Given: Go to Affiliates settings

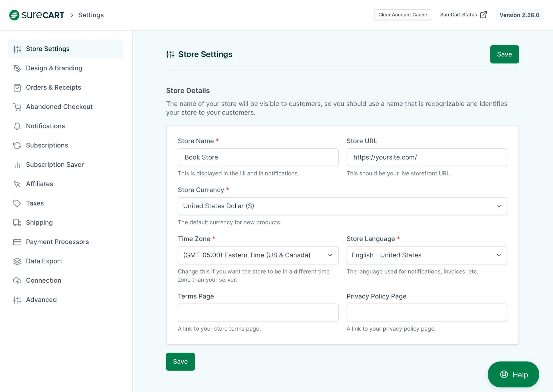Looking at the screenshot, I should [66, 184].
